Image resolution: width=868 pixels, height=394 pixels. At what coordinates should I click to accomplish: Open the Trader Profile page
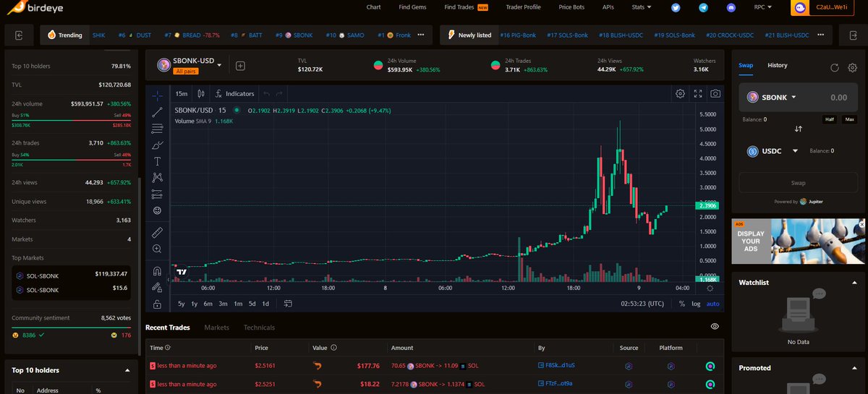click(x=523, y=7)
